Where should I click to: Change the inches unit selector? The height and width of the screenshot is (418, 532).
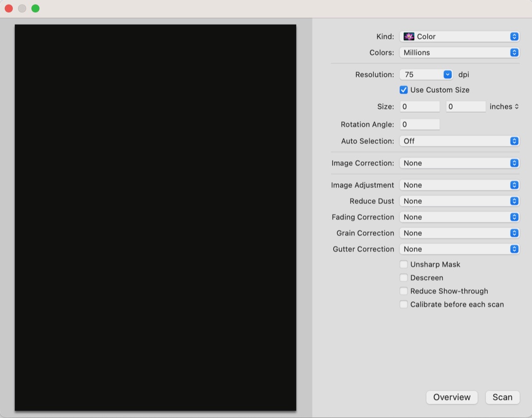pyautogui.click(x=504, y=106)
